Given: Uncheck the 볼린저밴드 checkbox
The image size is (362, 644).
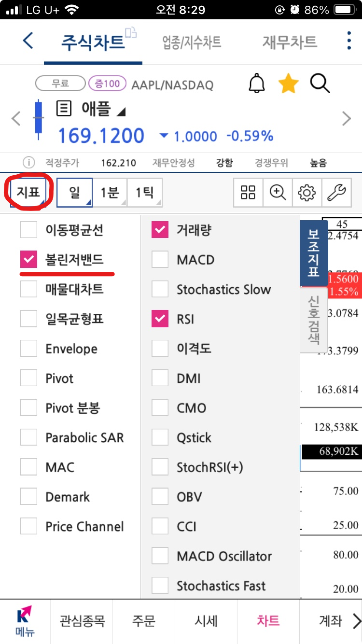Looking at the screenshot, I should point(29,260).
